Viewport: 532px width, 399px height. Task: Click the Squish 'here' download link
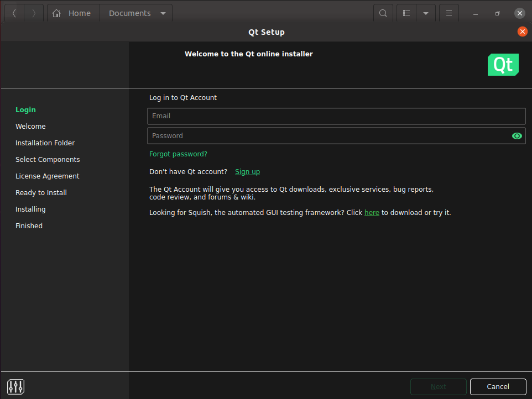point(372,213)
